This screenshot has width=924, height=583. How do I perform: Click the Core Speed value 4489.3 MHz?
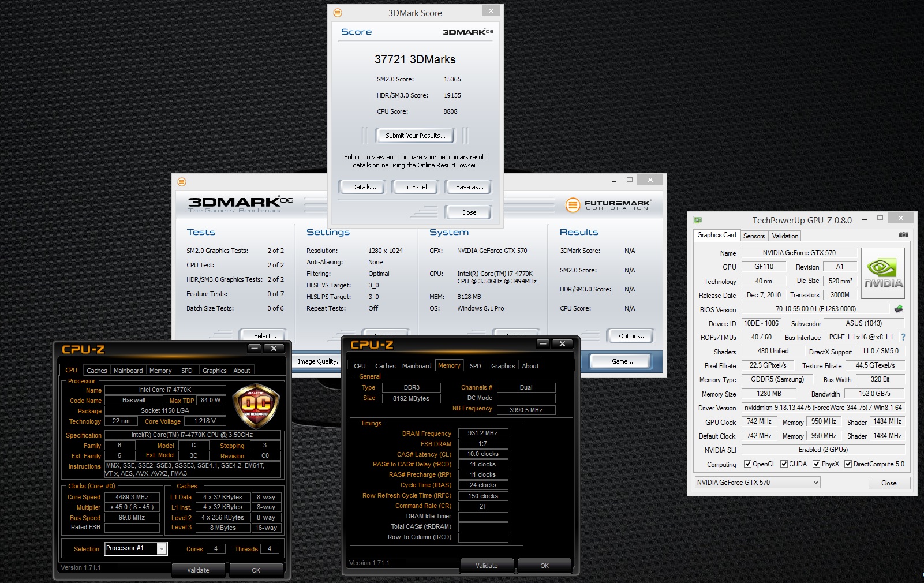132,497
